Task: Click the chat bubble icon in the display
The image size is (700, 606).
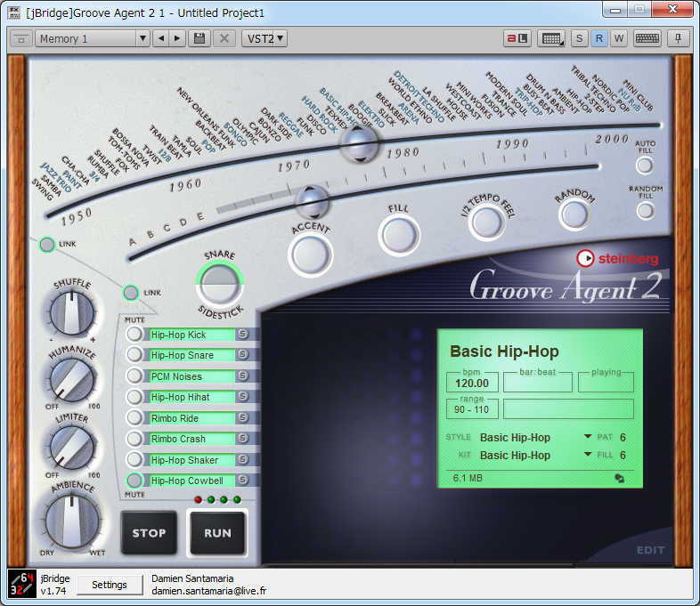Action: 620,479
